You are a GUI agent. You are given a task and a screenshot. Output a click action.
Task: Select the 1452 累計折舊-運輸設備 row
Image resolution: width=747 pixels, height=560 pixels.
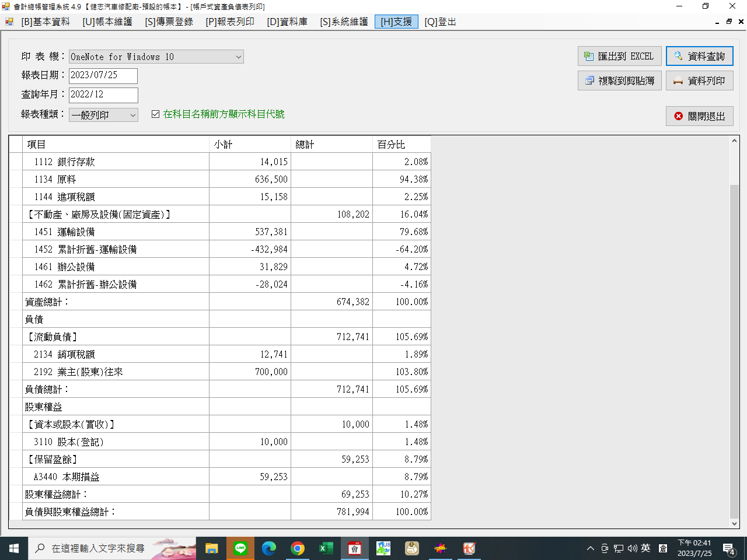click(x=221, y=249)
